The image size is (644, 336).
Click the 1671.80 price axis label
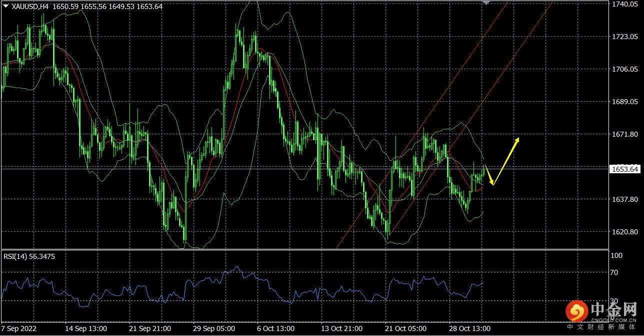(x=624, y=134)
